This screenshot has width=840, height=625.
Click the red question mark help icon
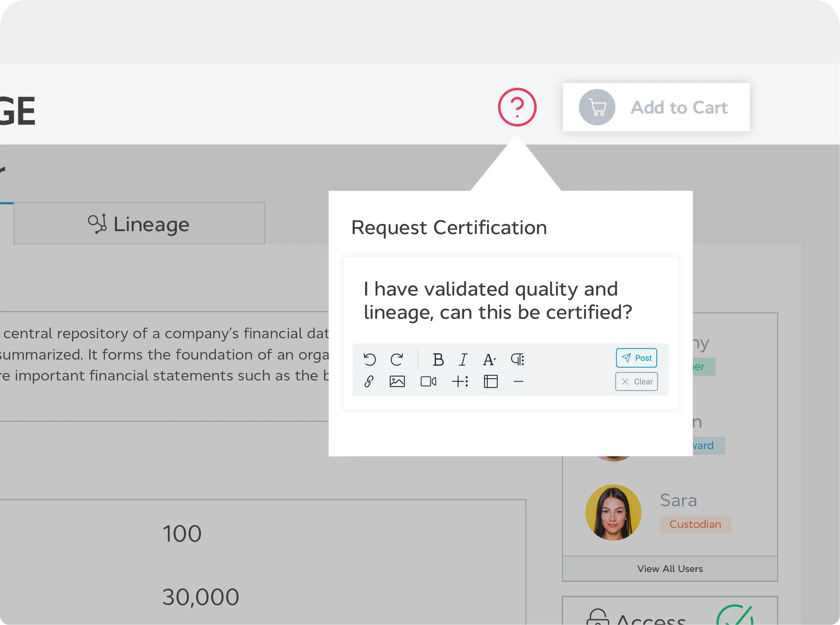(517, 107)
